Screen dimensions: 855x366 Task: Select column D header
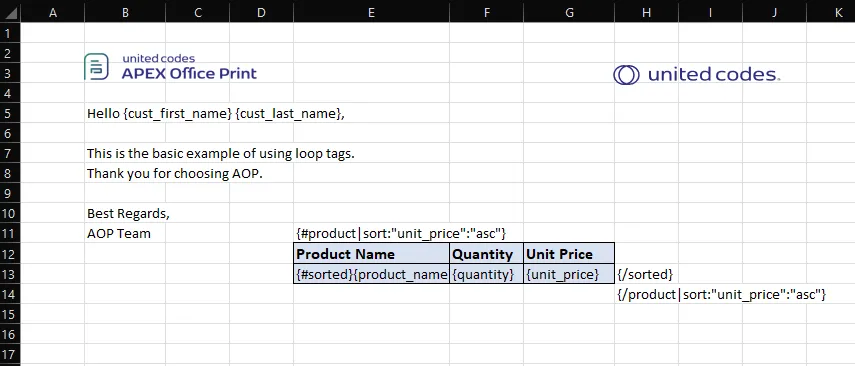(x=261, y=13)
